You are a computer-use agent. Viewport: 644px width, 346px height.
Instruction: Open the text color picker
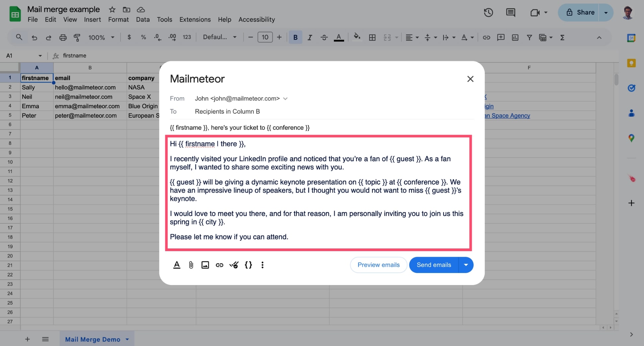click(x=339, y=37)
